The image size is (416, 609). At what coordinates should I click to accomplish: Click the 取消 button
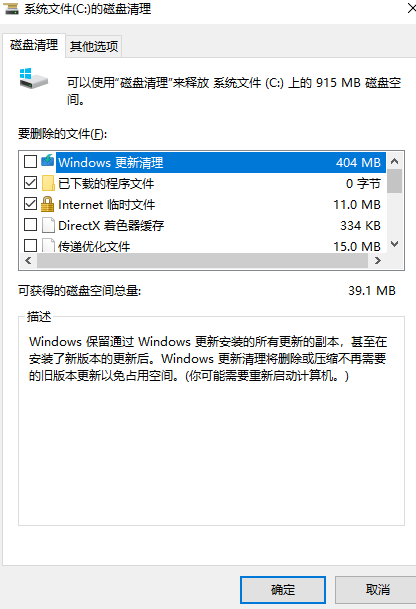pos(376,590)
